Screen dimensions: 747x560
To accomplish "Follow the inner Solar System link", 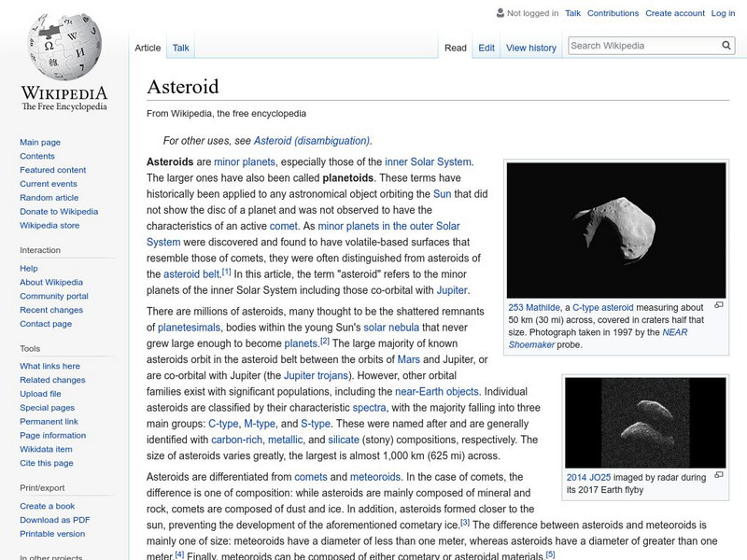I will point(428,161).
